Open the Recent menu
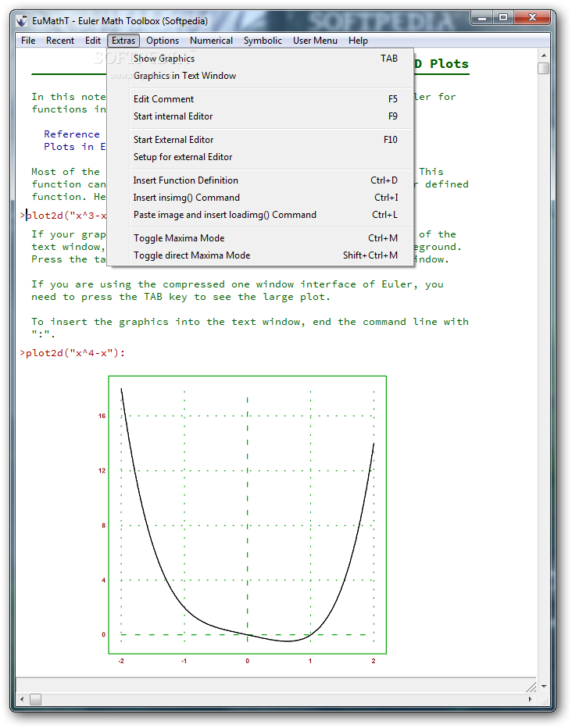This screenshot has height=728, width=572. point(60,41)
